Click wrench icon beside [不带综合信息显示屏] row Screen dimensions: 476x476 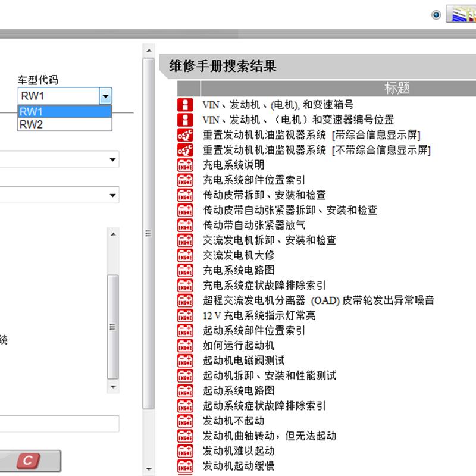[185, 150]
